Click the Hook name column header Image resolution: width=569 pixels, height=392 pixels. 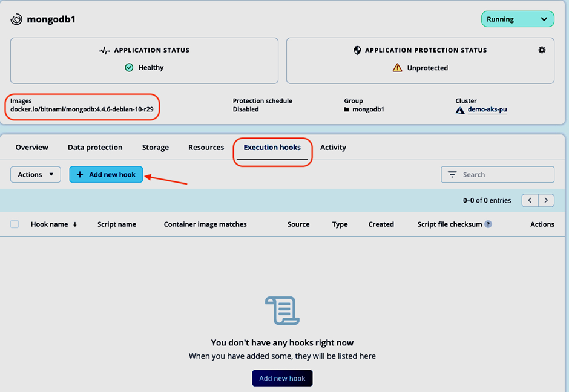[x=50, y=224]
